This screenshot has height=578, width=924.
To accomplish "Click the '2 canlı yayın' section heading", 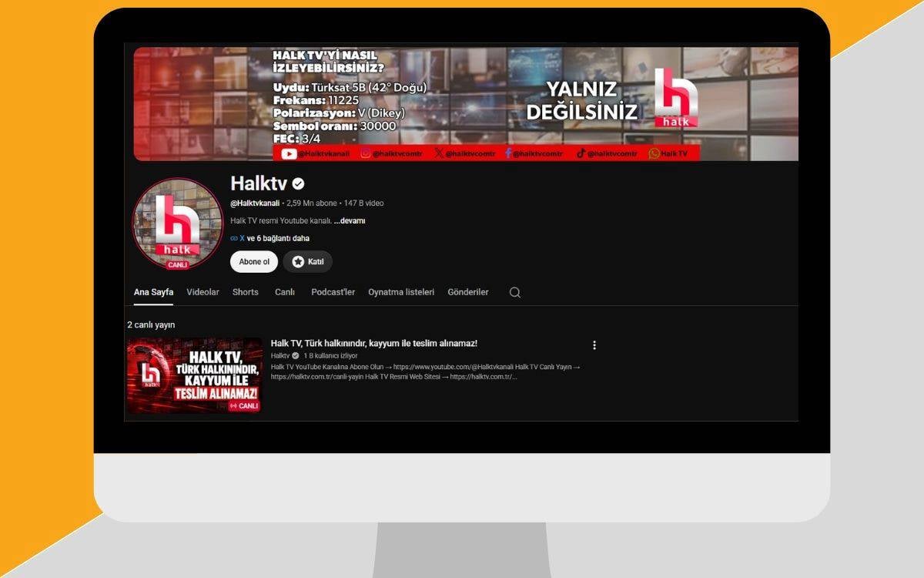I will (x=151, y=324).
